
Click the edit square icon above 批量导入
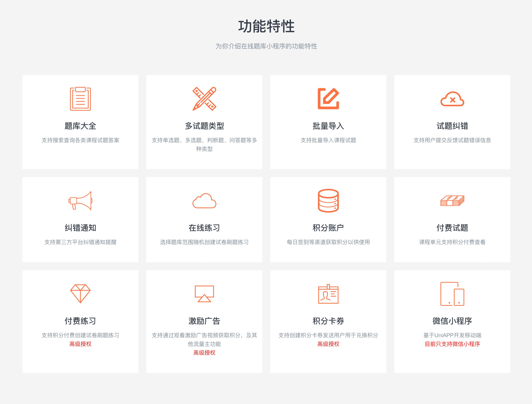328,99
